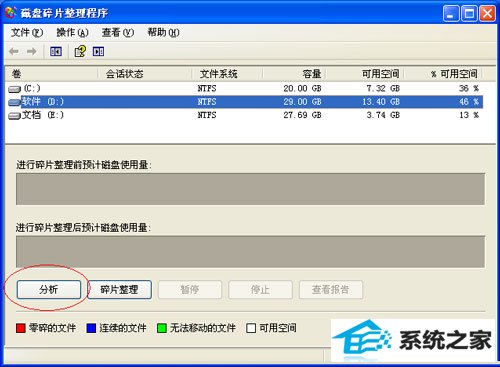Click the 分析 button

pyautogui.click(x=49, y=289)
